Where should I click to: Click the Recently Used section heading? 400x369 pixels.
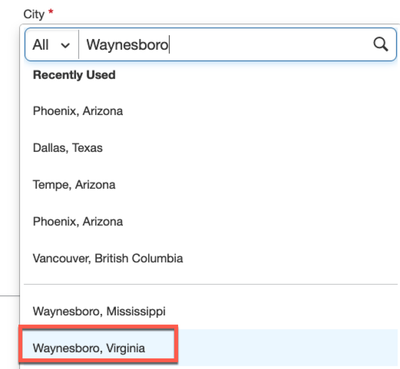[x=74, y=75]
